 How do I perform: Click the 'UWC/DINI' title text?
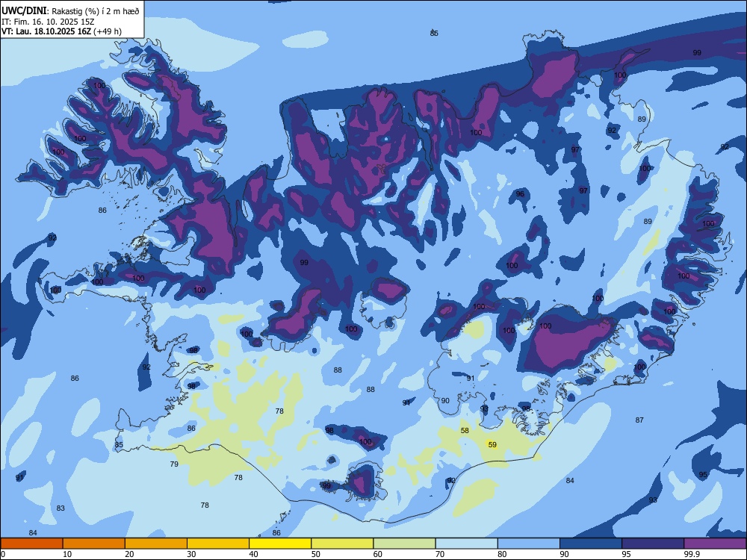tap(24, 10)
